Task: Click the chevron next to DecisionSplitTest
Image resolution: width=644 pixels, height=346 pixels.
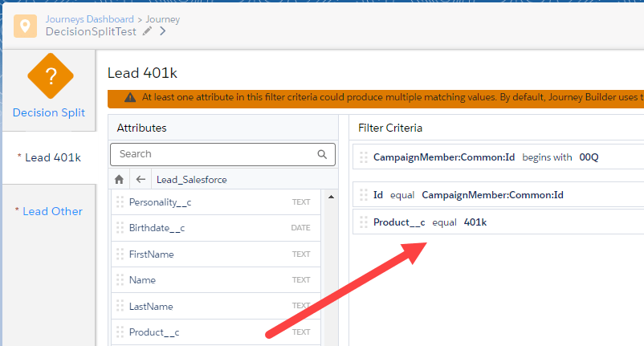Action: 163,32
